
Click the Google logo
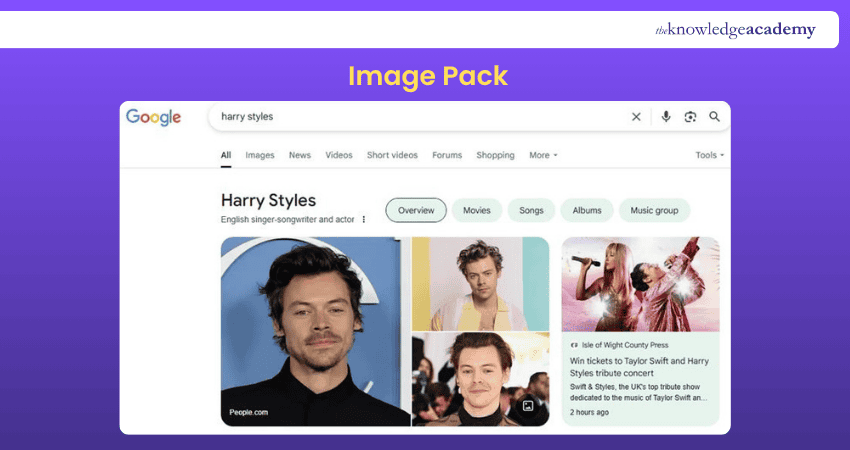(153, 117)
